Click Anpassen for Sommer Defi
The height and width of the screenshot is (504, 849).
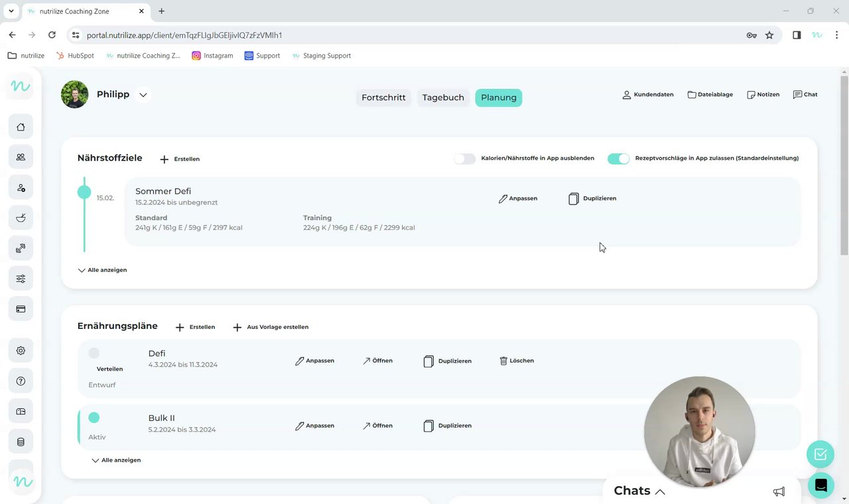pos(518,198)
